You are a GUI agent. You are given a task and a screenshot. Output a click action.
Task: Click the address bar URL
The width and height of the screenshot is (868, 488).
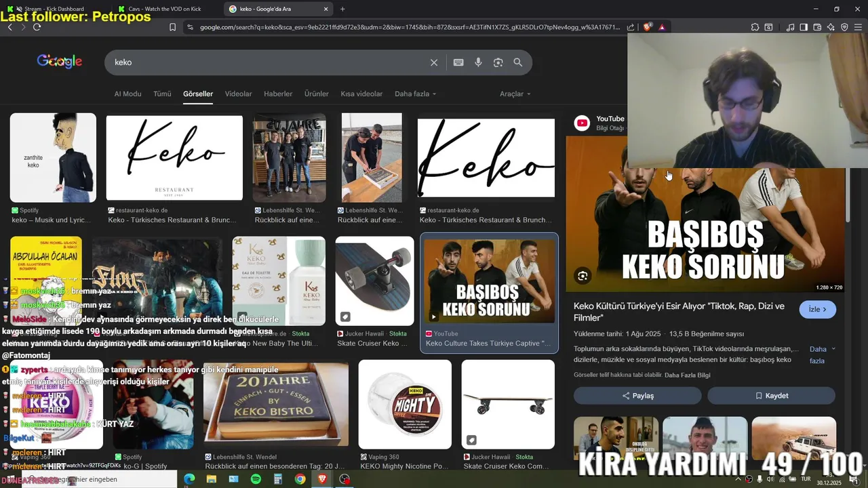[x=410, y=27]
